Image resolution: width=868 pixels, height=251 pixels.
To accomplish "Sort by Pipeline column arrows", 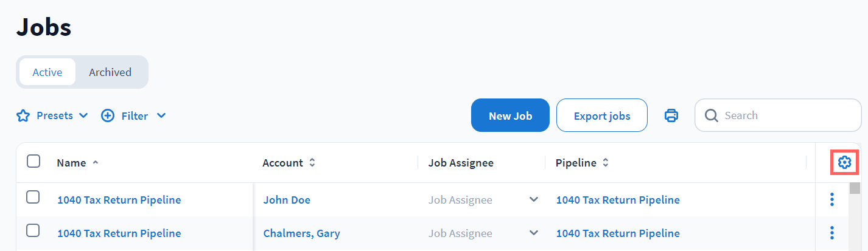I will 605,163.
